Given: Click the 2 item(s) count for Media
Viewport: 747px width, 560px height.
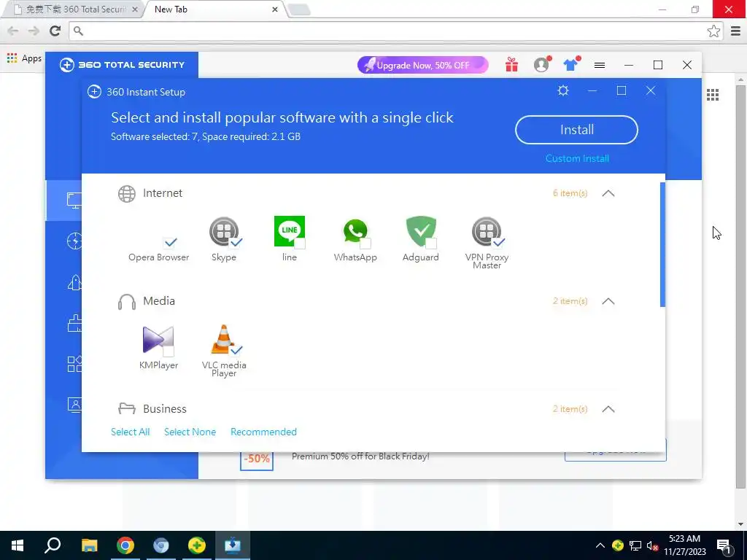Looking at the screenshot, I should coord(570,301).
